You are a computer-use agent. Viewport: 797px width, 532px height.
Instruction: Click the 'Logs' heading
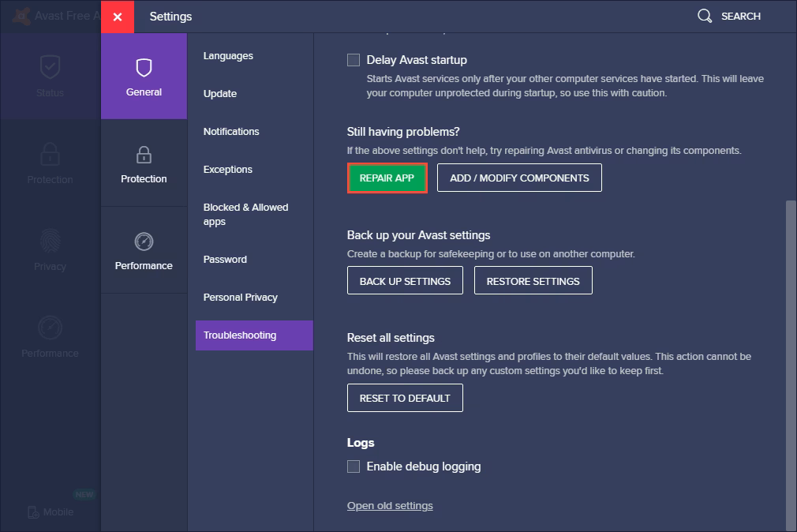point(361,443)
